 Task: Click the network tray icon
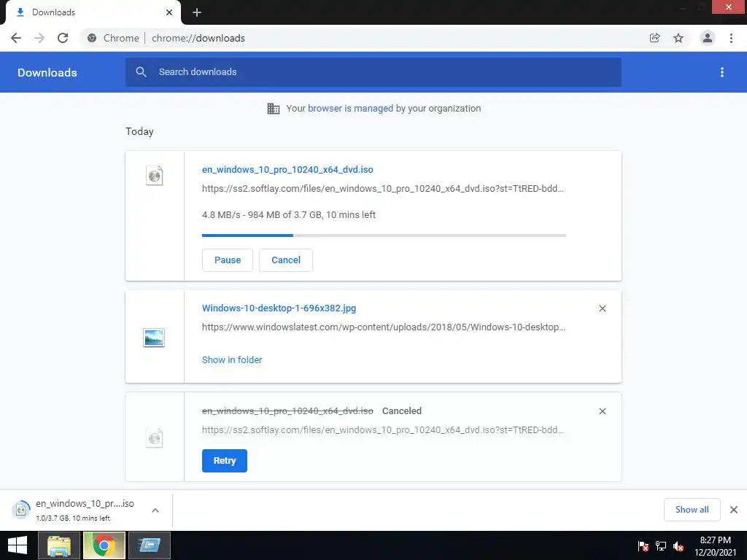pos(661,546)
